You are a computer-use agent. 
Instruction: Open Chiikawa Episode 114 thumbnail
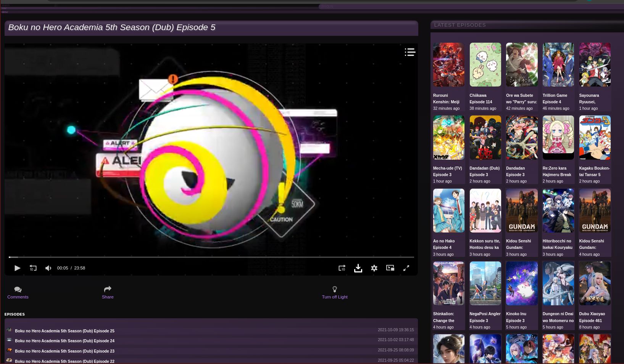point(485,64)
